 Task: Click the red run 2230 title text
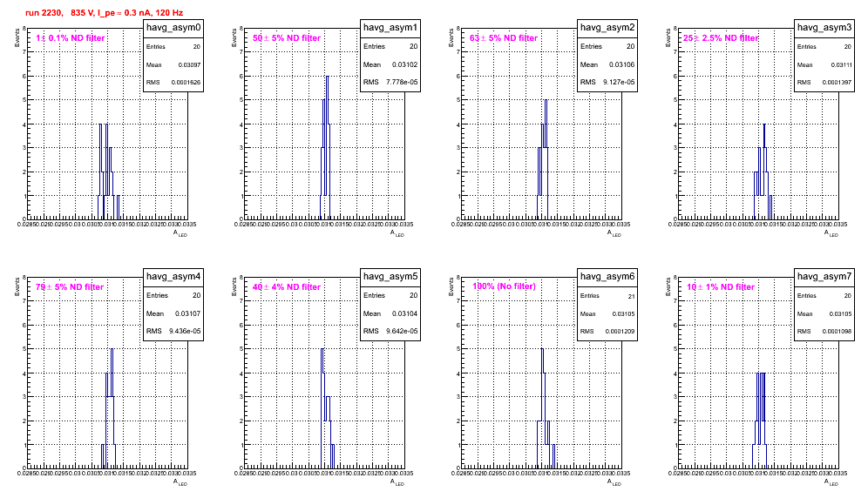point(104,13)
